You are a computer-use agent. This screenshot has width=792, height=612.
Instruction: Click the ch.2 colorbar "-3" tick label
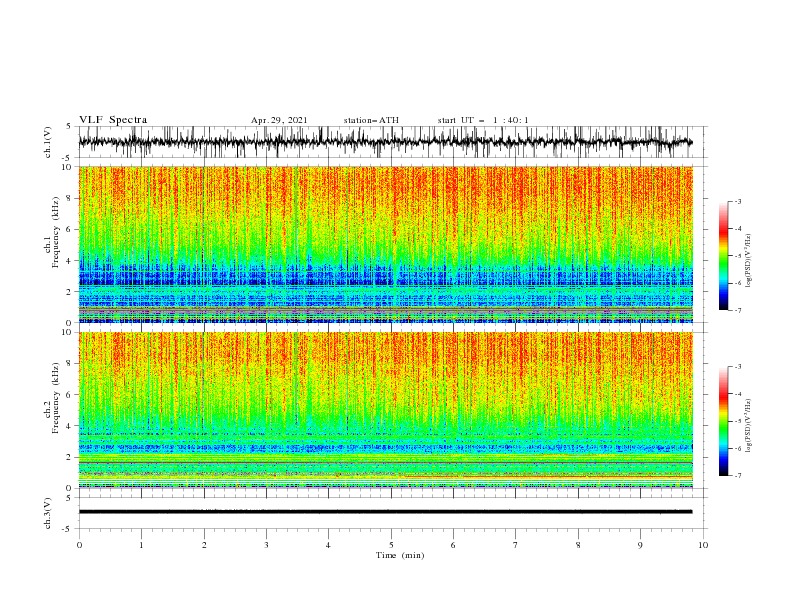point(737,367)
